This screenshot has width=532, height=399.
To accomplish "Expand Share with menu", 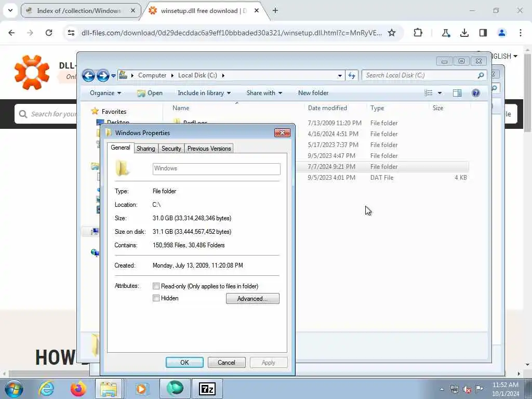I will pos(264,93).
